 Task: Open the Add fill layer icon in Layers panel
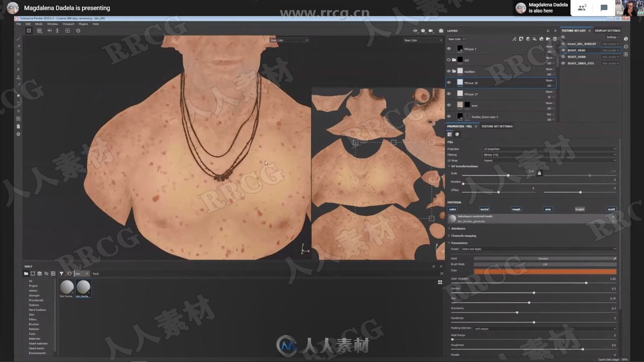point(535,39)
